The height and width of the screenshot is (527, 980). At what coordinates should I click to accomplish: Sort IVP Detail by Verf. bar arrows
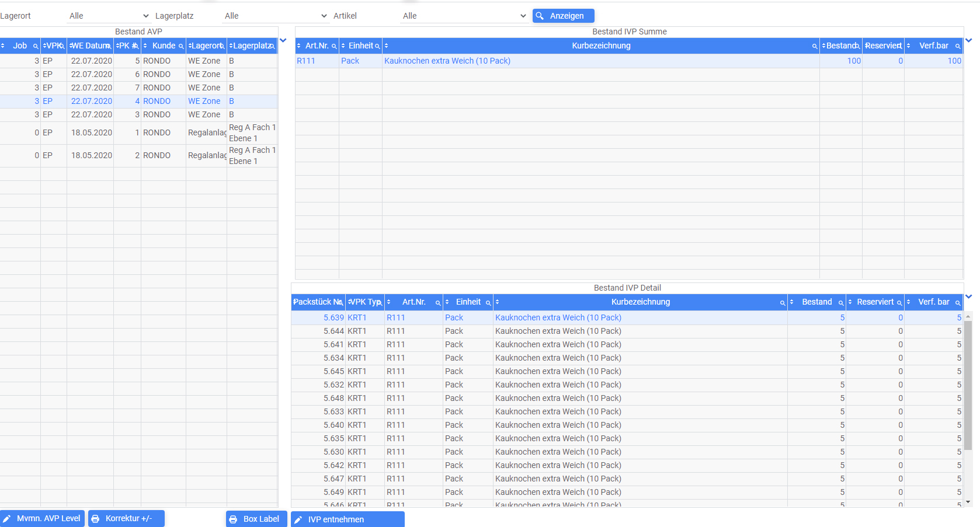909,302
